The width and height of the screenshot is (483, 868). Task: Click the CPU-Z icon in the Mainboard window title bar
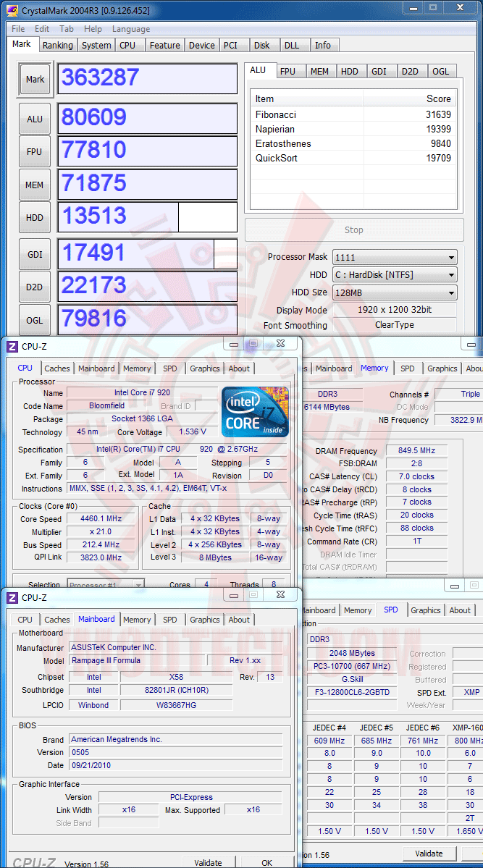[x=12, y=597]
